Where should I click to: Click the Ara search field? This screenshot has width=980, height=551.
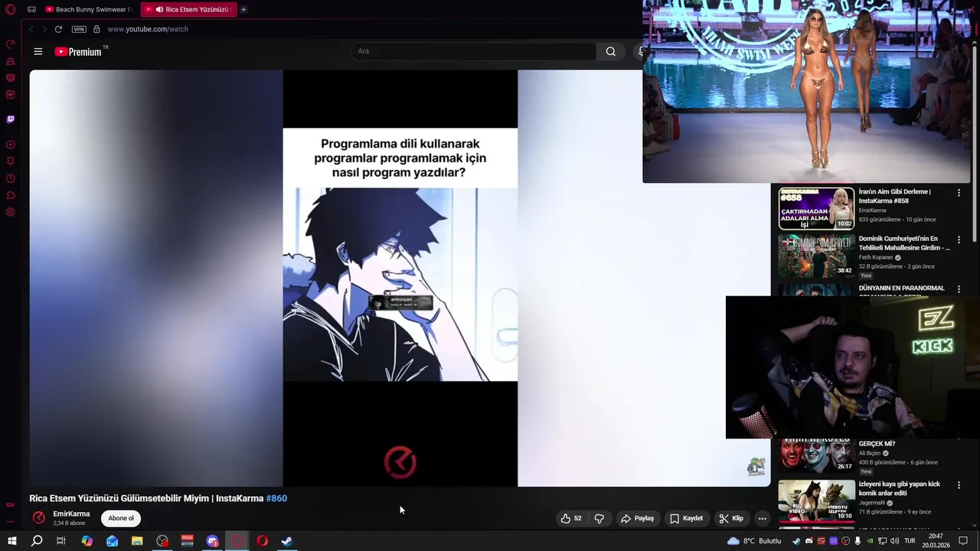(473, 51)
